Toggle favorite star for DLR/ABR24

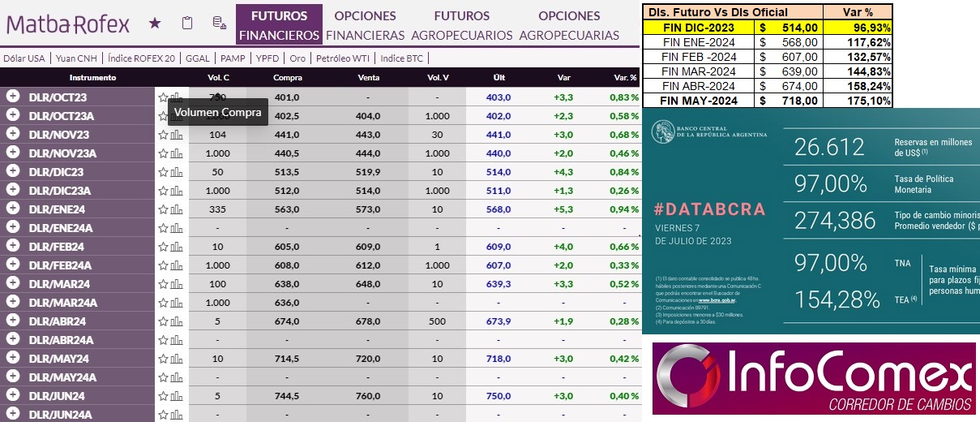(x=163, y=321)
